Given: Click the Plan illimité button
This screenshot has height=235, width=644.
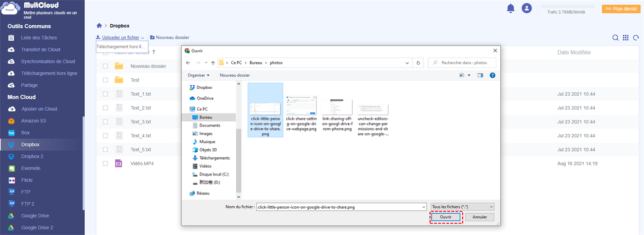Looking at the screenshot, I should [621, 9].
